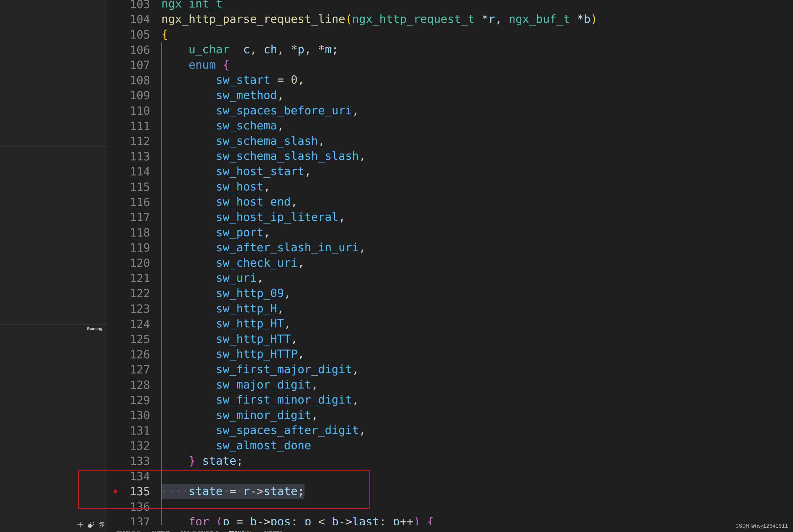Click the ngx_http_request_t parameter type
793x532 pixels.
point(413,19)
